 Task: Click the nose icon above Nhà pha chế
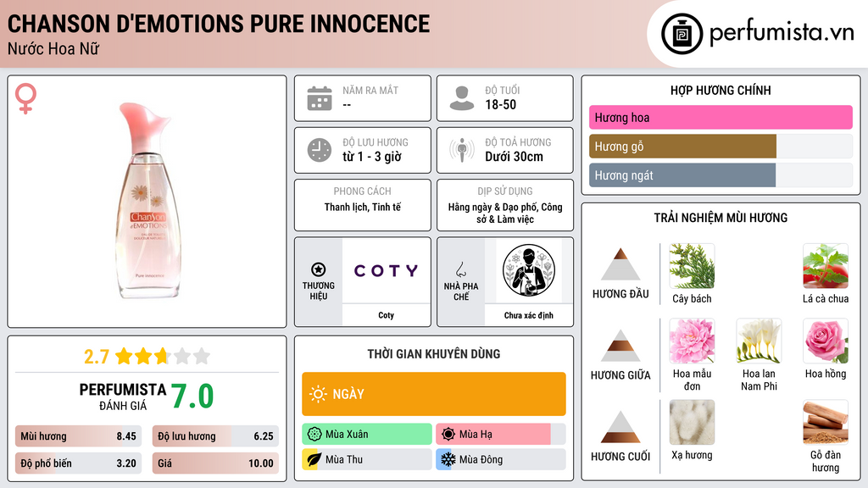[460, 269]
